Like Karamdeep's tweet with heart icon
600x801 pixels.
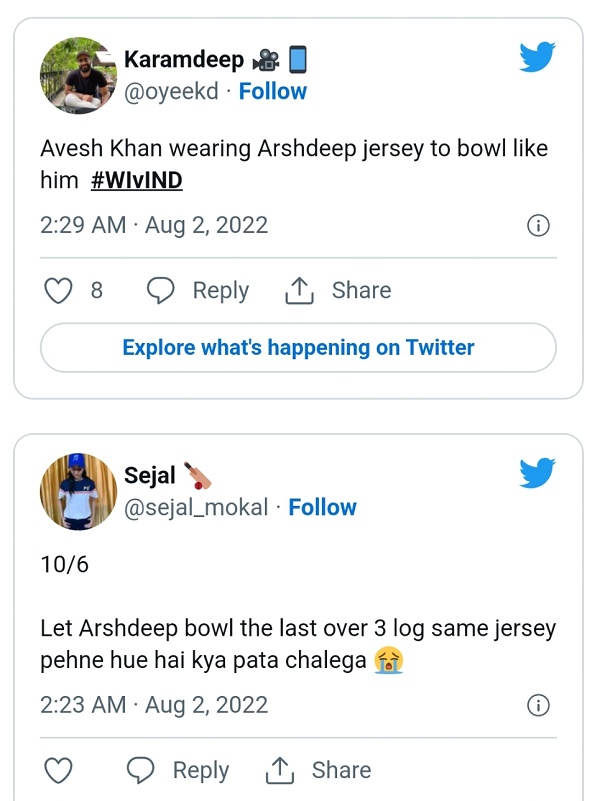click(60, 290)
